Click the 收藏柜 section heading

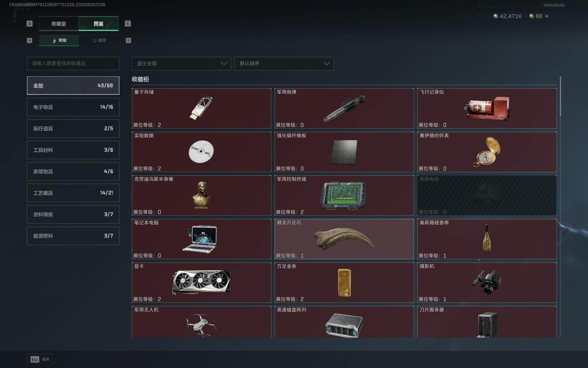(140, 79)
